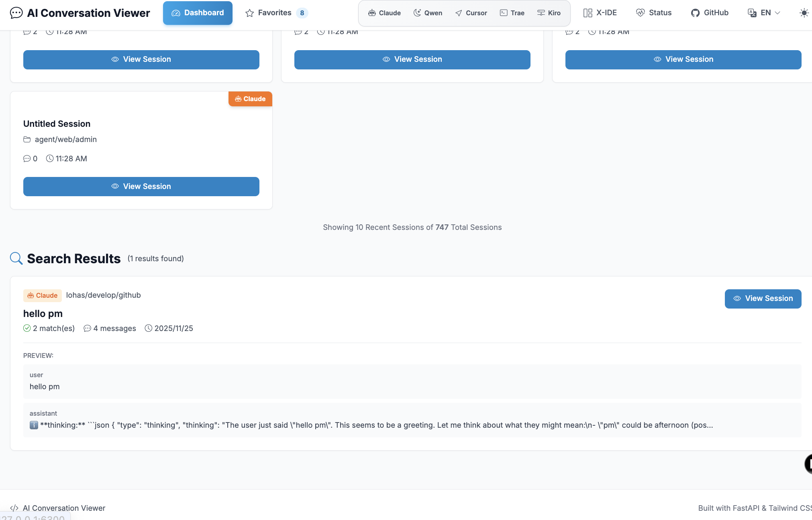Click the info icon in assistant preview
Image resolution: width=812 pixels, height=520 pixels.
point(34,425)
